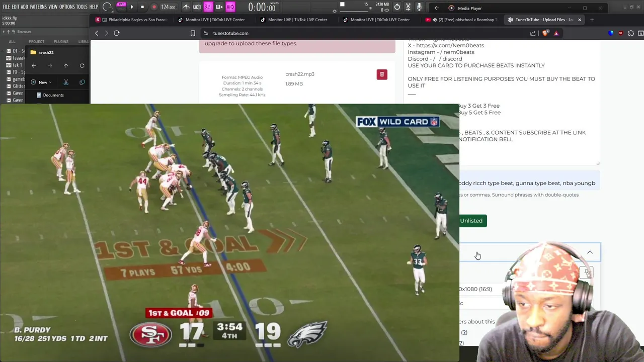
Task: Click the browser forward arrow
Action: click(106, 33)
